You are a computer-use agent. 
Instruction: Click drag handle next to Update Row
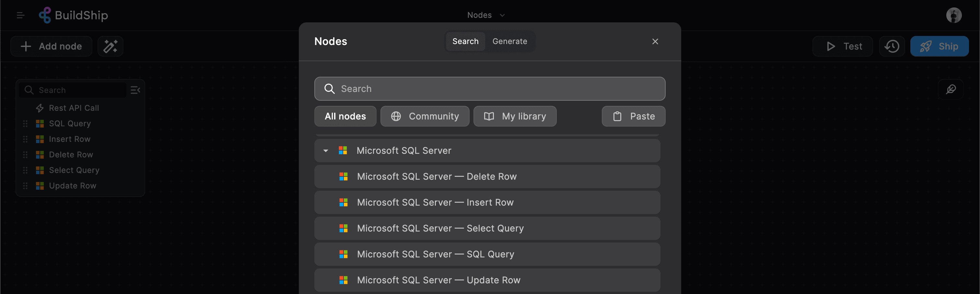pos(25,186)
